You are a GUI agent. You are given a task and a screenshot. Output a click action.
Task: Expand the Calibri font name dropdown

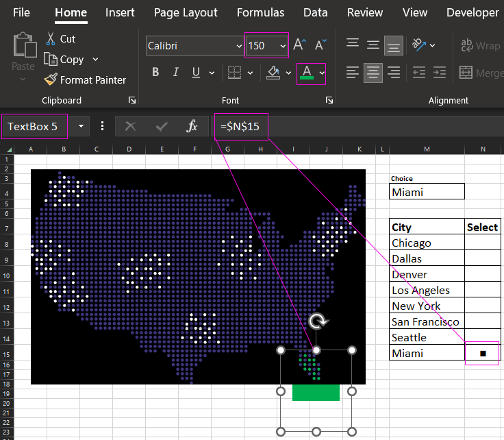pyautogui.click(x=239, y=46)
